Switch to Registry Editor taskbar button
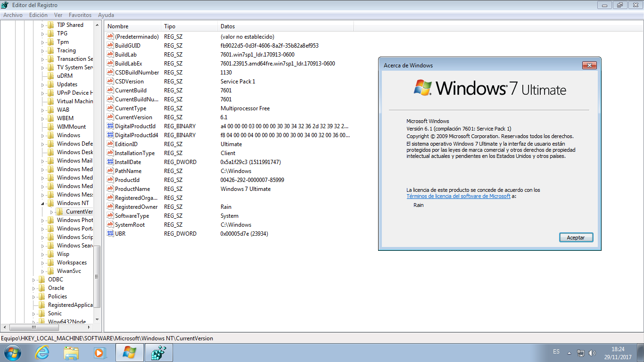 (158, 353)
